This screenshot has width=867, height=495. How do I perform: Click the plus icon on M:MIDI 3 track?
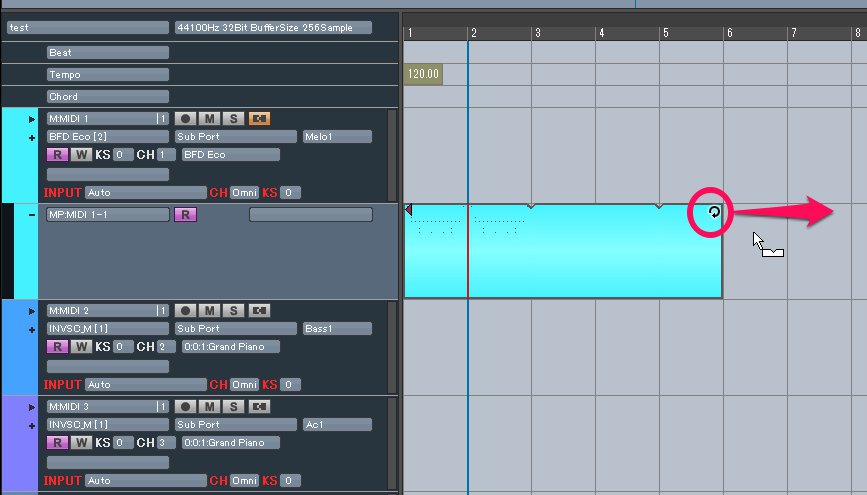[32, 426]
